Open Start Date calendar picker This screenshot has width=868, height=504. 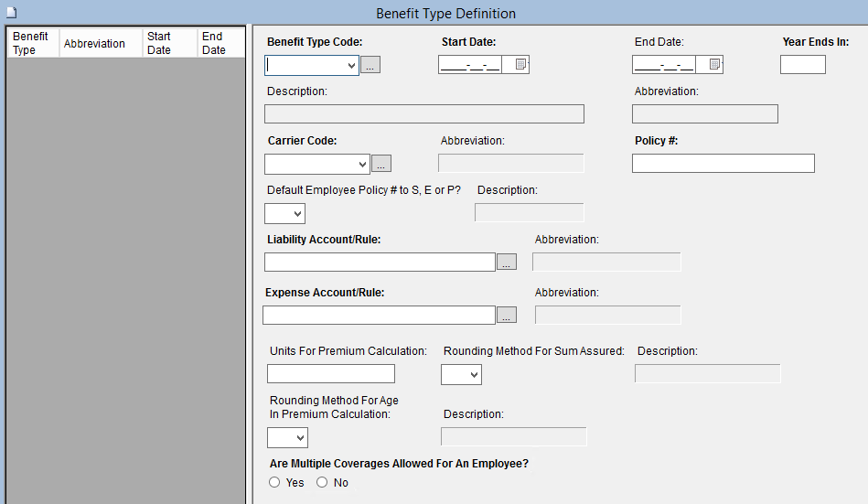520,65
